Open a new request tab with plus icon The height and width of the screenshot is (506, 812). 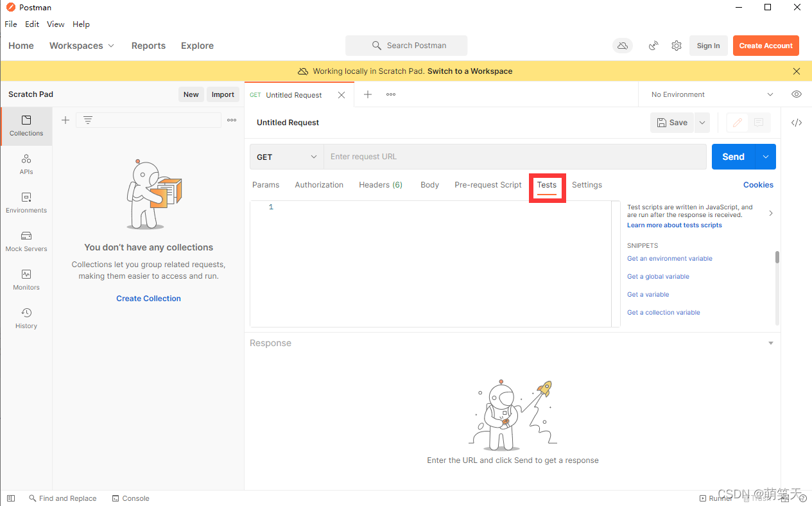point(368,94)
